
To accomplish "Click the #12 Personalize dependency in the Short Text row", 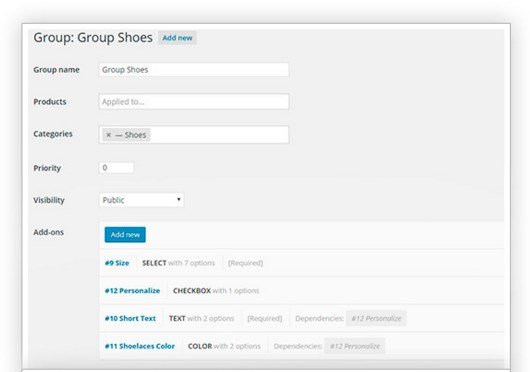I will tap(376, 318).
